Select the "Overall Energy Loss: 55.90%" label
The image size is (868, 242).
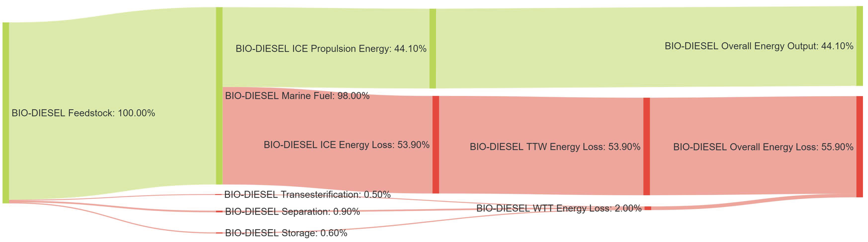(763, 147)
